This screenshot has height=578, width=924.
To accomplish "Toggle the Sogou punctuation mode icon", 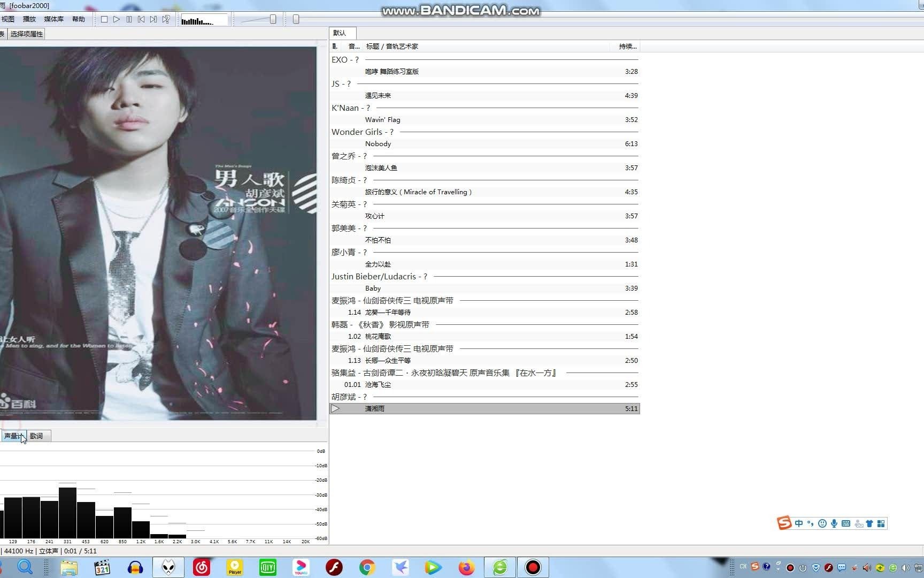I will pos(811,523).
